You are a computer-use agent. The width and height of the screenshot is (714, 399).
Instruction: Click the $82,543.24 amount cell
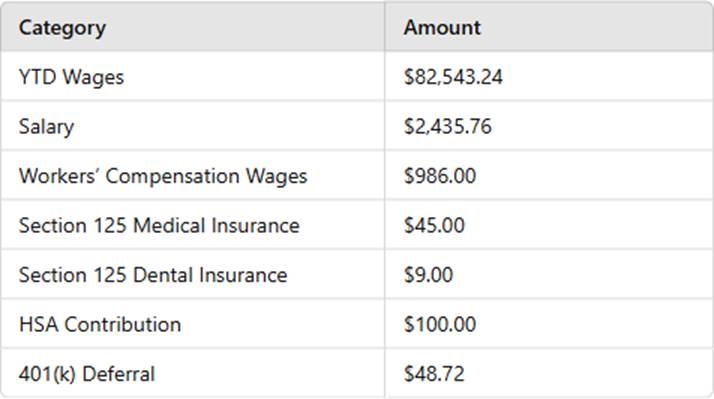[x=454, y=77]
